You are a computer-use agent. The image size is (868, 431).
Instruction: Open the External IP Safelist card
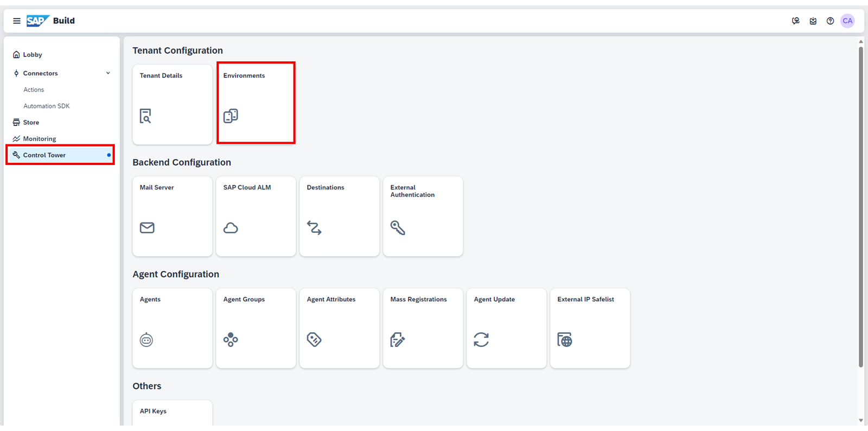[590, 328]
